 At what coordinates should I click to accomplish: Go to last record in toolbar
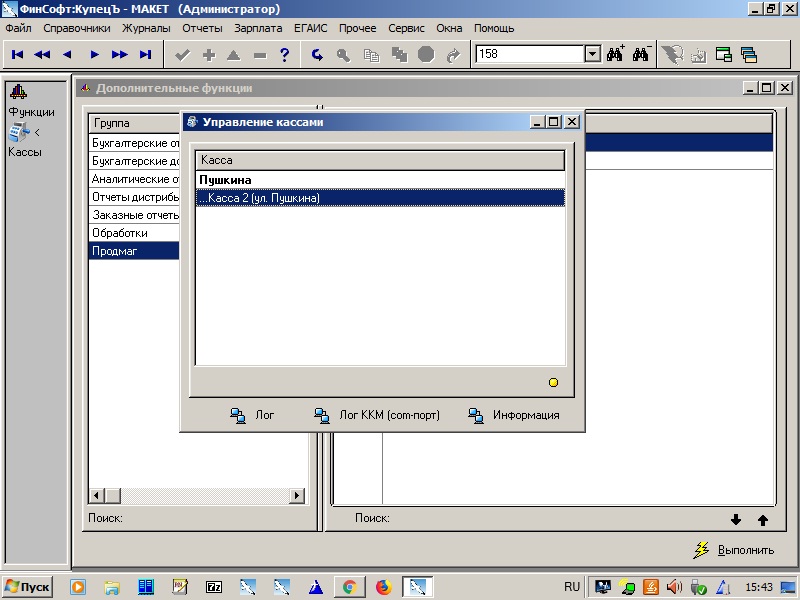coord(145,55)
